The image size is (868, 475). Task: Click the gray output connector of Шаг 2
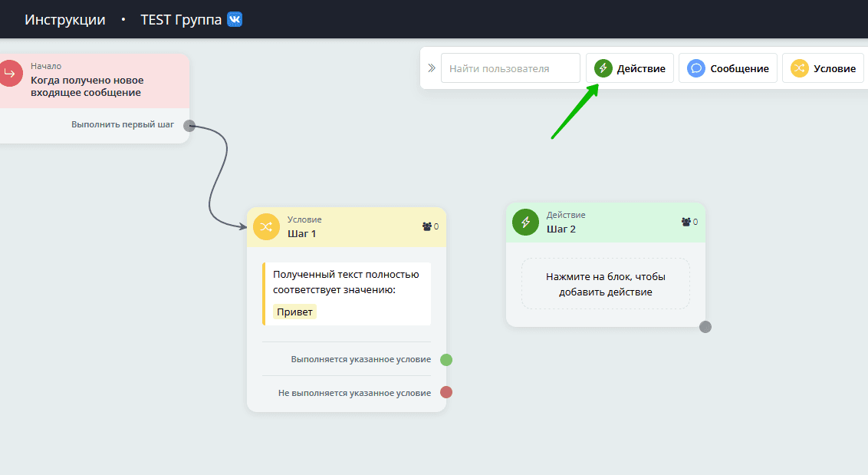click(x=705, y=327)
